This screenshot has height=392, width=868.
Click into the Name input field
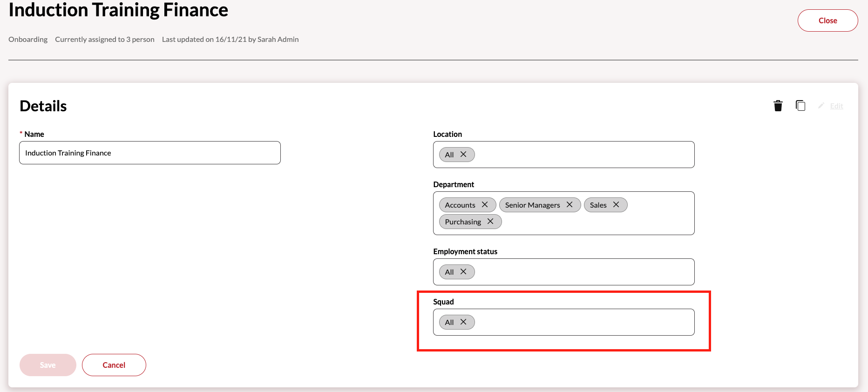tap(149, 153)
